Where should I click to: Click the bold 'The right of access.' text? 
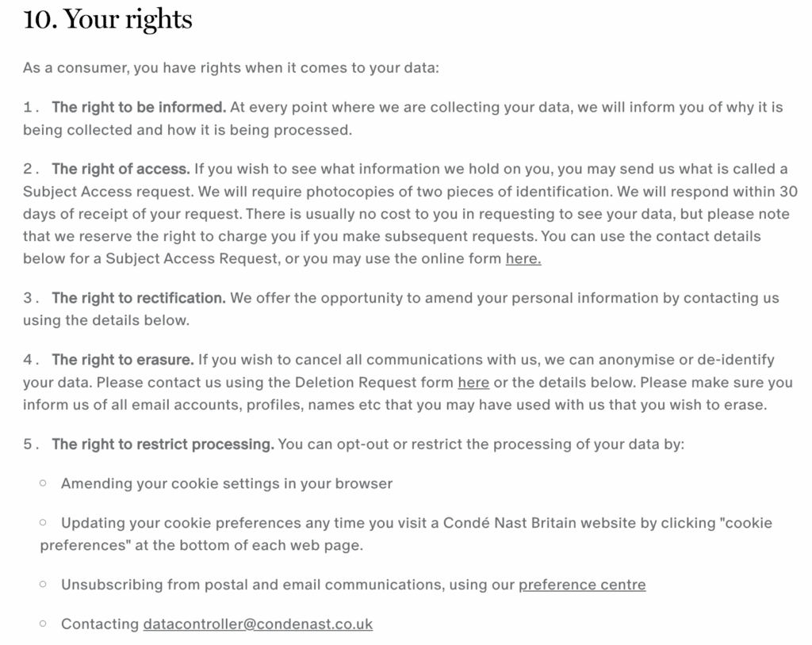pyautogui.click(x=121, y=169)
